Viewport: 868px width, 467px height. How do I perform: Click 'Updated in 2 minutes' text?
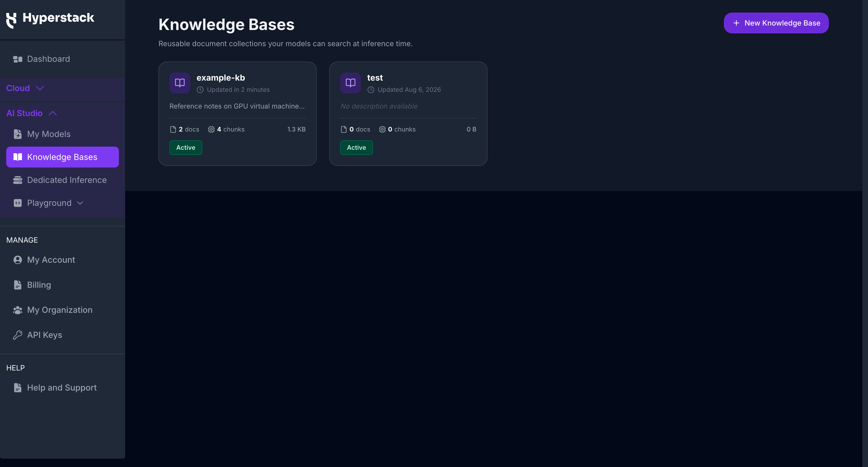point(238,90)
